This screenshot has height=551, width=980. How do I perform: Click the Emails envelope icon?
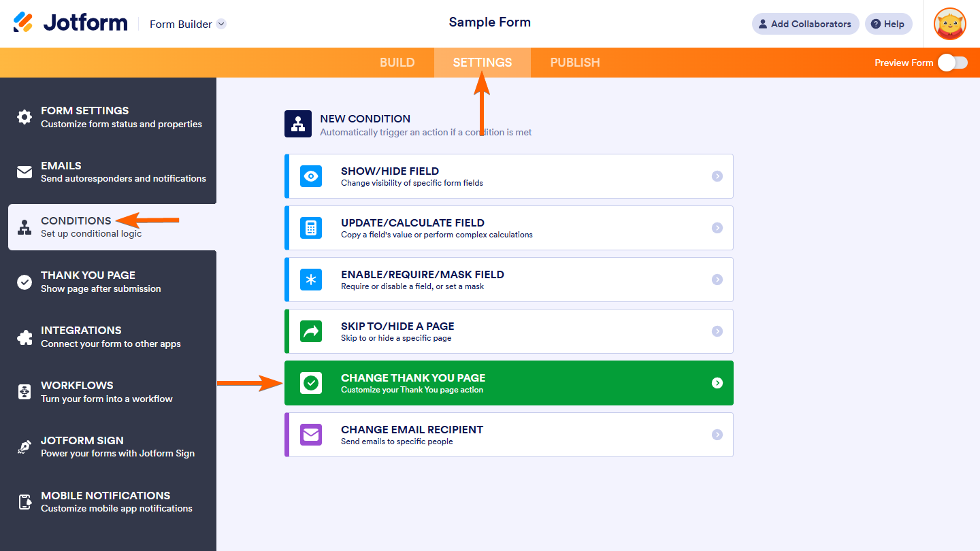coord(24,172)
